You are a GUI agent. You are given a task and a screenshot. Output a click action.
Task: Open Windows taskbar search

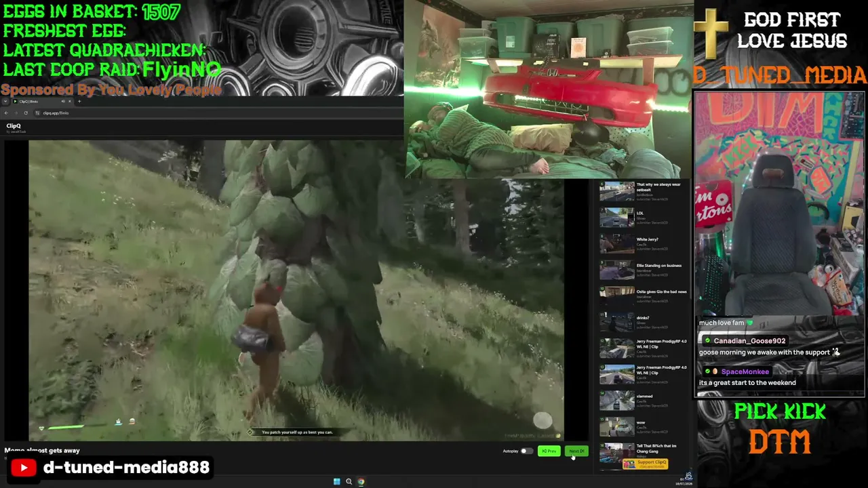[349, 482]
